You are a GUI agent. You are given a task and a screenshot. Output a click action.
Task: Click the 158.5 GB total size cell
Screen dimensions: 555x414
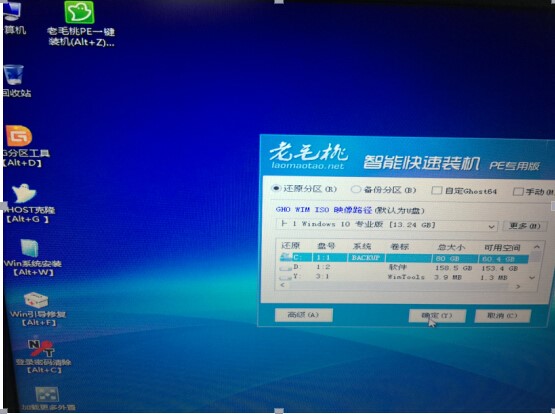[453, 268]
